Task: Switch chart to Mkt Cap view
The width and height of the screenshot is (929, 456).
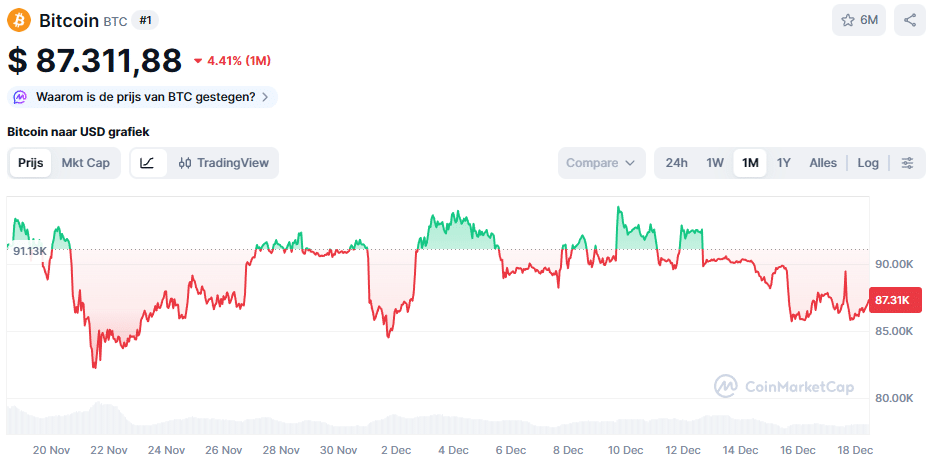Action: coord(86,163)
